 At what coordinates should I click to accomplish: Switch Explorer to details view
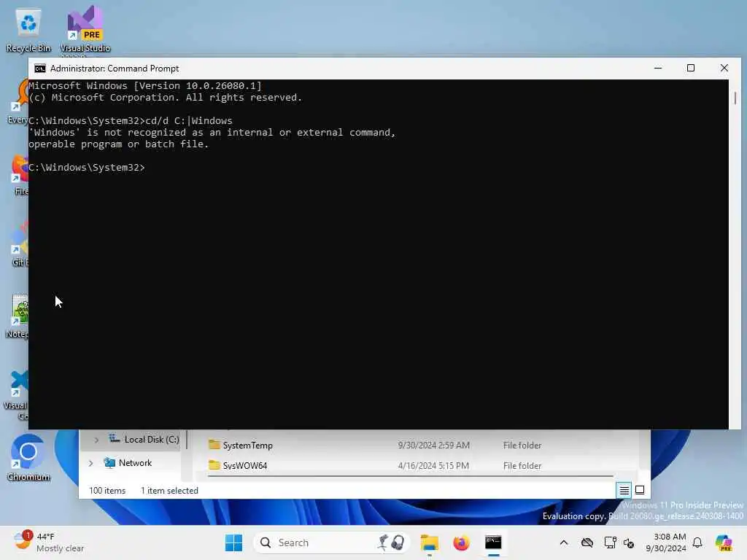pos(624,490)
